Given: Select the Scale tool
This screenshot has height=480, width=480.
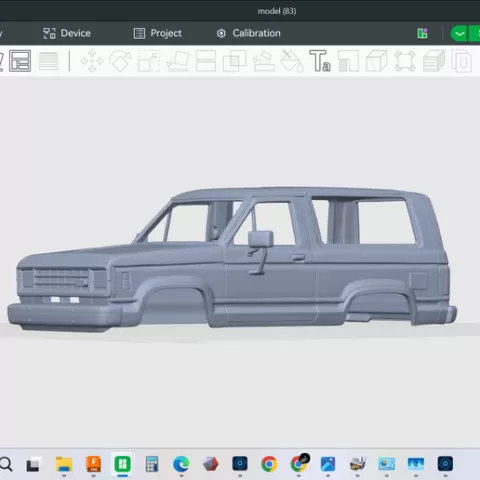Looking at the screenshot, I should click(149, 61).
